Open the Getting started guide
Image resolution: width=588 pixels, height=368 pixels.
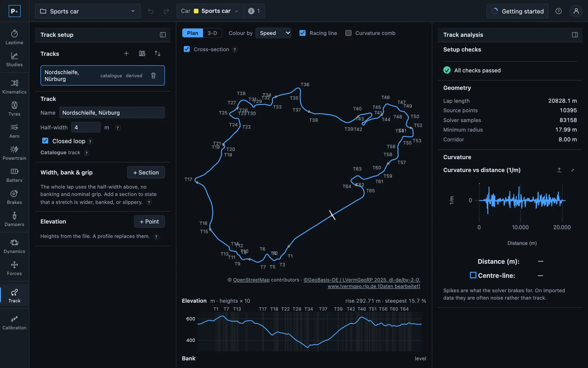(x=518, y=11)
